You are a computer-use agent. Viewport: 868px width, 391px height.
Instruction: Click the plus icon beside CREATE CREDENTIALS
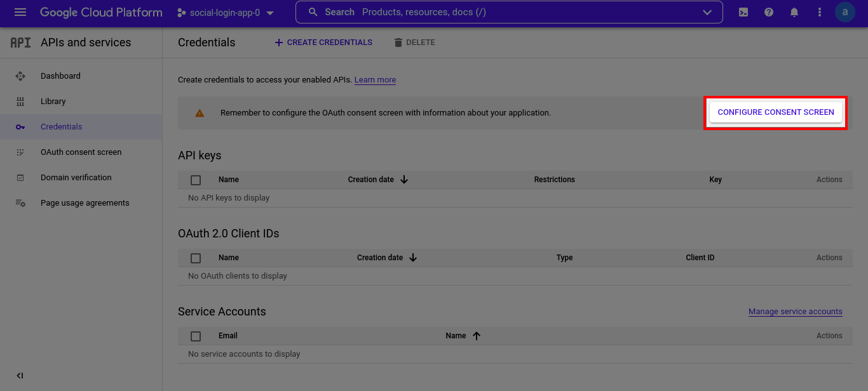278,43
